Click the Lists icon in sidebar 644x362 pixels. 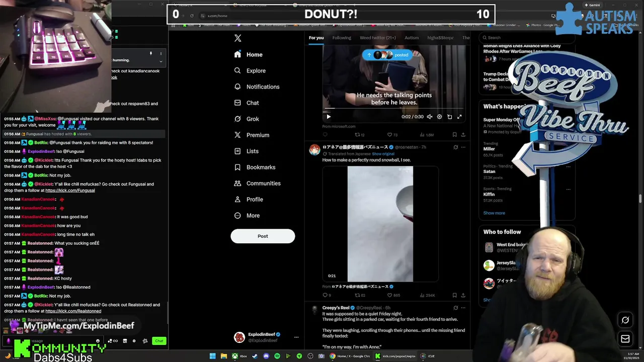coord(237,151)
